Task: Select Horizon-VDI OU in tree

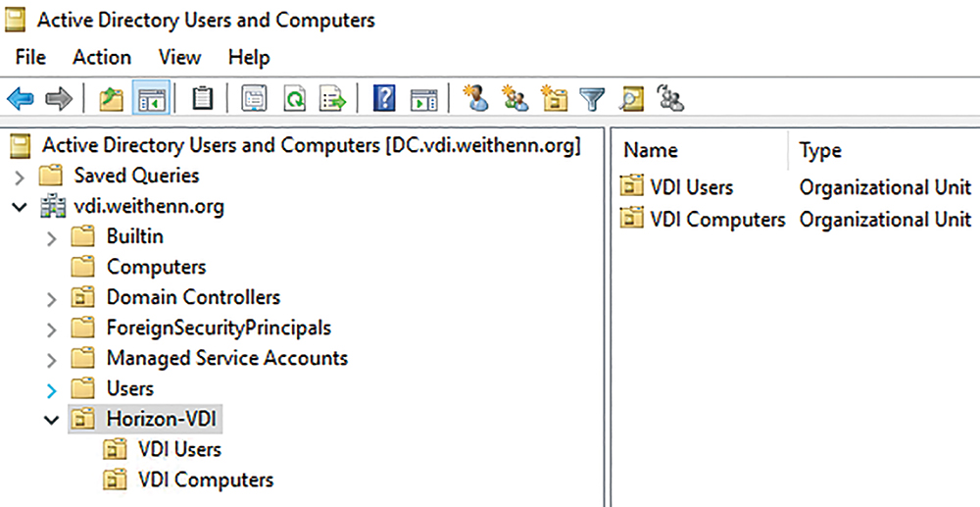Action: [x=162, y=419]
